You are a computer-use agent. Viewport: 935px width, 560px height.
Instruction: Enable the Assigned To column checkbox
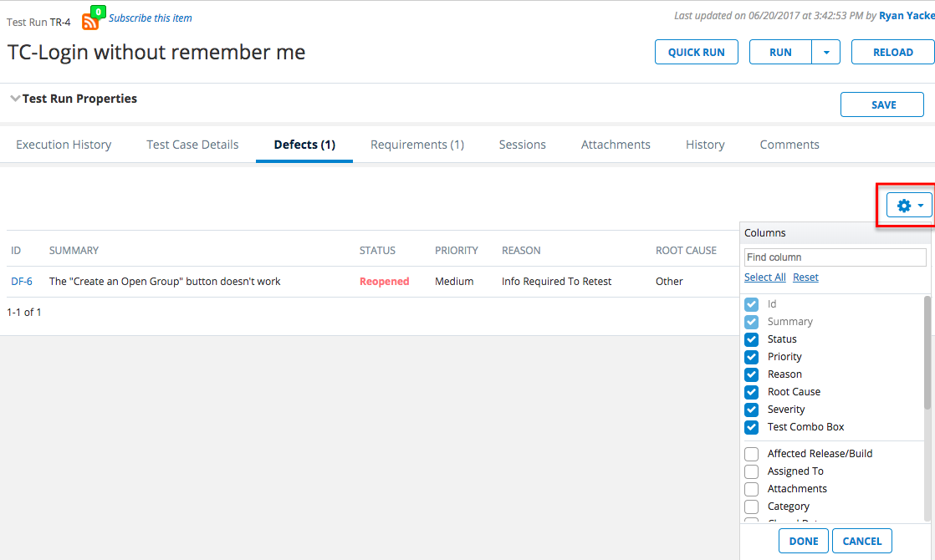point(751,471)
